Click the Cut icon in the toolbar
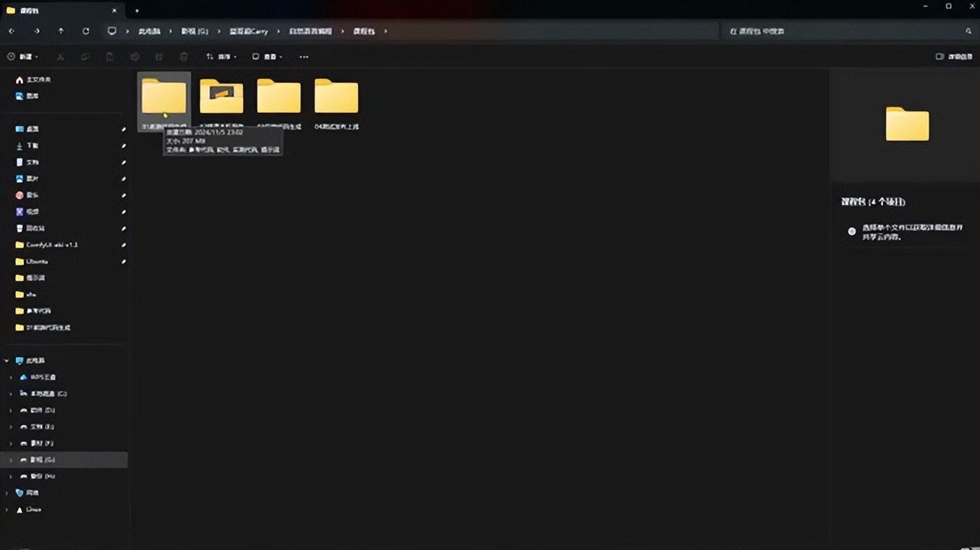The height and width of the screenshot is (550, 980). (60, 57)
